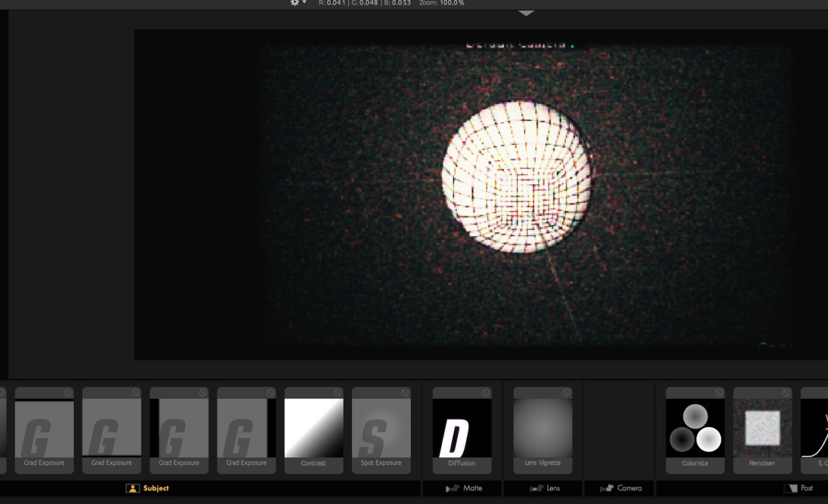Screen dimensions: 828x504
Task: Select the Colorista tool card
Action: (x=695, y=430)
